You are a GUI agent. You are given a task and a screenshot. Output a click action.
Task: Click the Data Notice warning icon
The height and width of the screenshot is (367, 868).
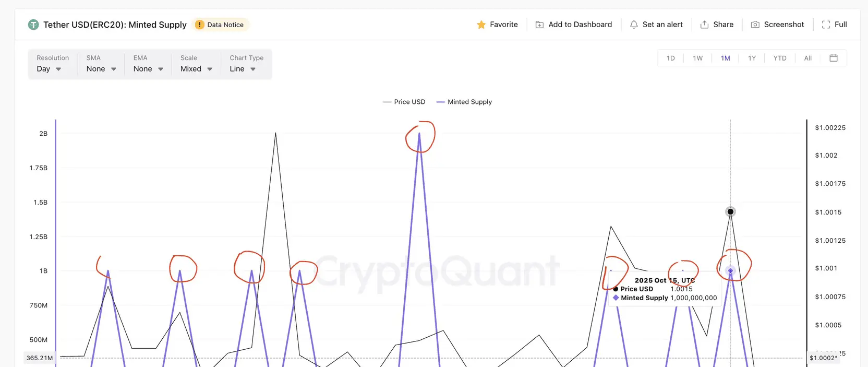point(199,25)
